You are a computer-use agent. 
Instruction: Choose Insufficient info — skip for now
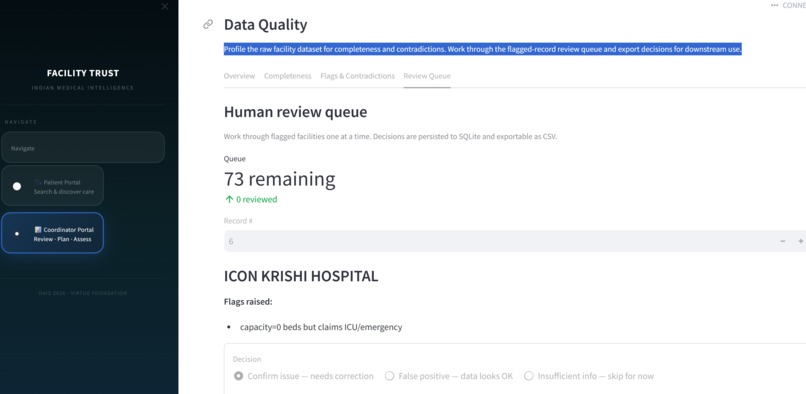click(589, 376)
